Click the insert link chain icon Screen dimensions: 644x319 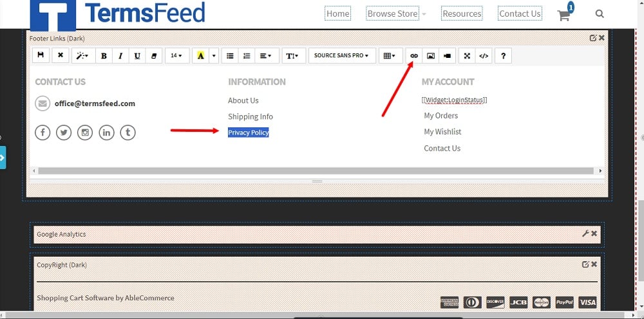point(414,56)
